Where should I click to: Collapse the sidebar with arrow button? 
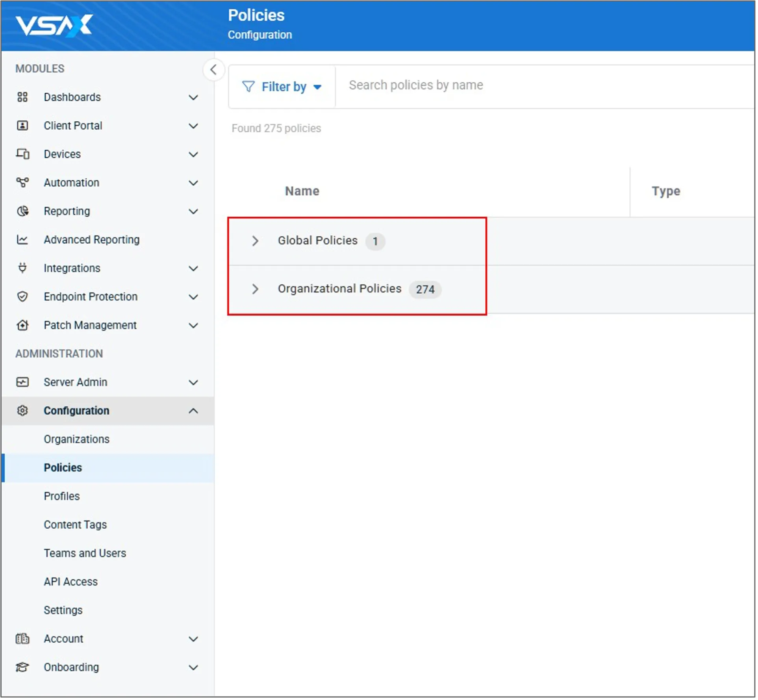click(x=213, y=70)
